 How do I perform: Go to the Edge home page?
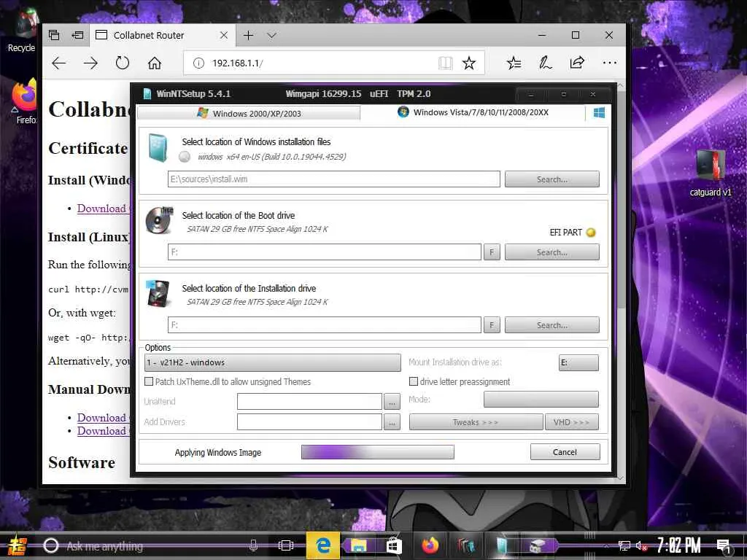[x=155, y=63]
